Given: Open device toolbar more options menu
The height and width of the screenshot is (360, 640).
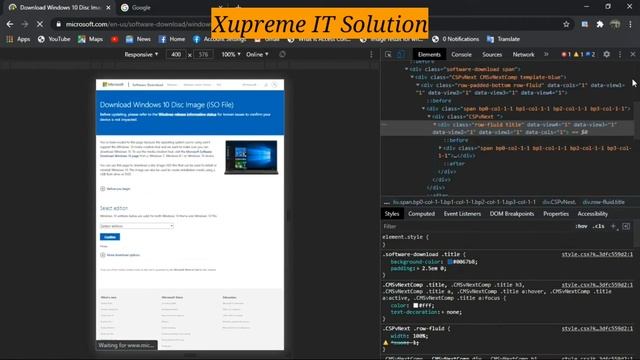Looking at the screenshot, I should (371, 54).
